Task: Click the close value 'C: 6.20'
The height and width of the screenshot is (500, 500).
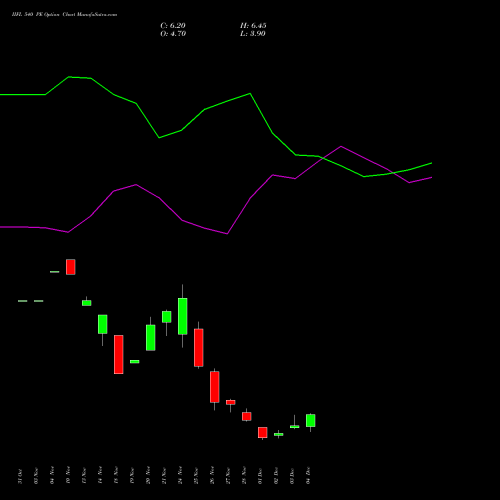Action: click(173, 26)
